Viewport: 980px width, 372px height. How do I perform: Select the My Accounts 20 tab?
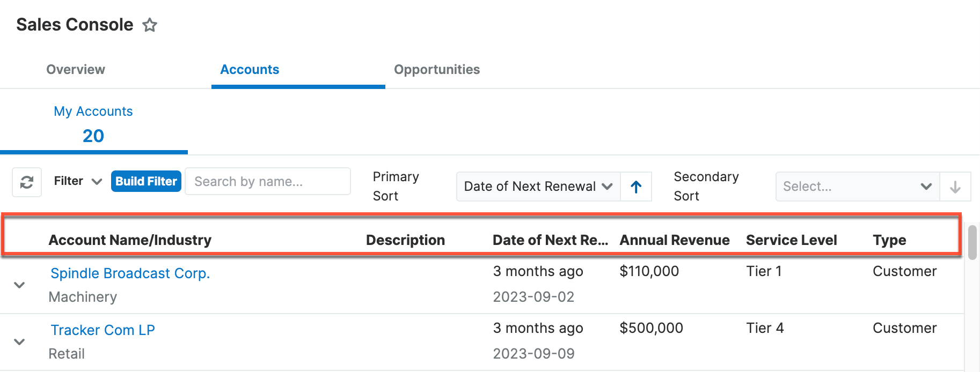(93, 124)
